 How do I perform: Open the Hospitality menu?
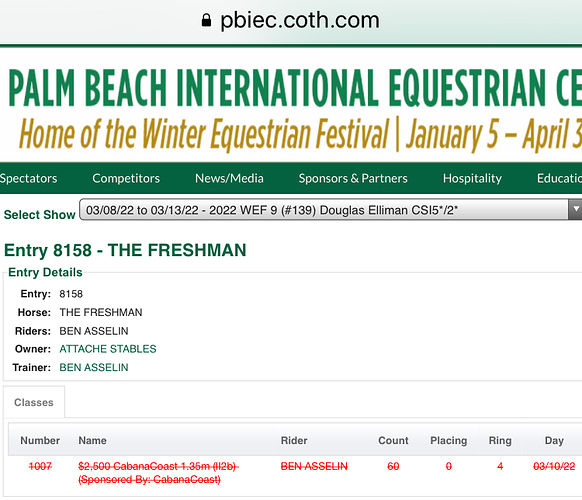click(472, 178)
